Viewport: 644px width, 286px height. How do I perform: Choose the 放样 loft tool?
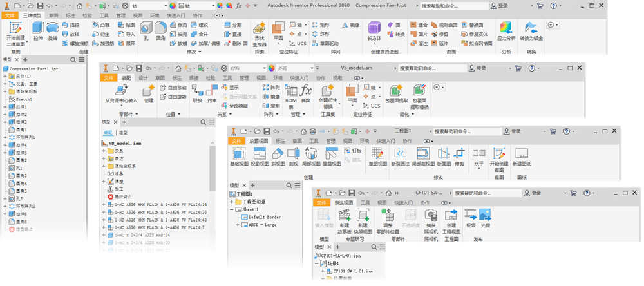pyautogui.click(x=70, y=34)
